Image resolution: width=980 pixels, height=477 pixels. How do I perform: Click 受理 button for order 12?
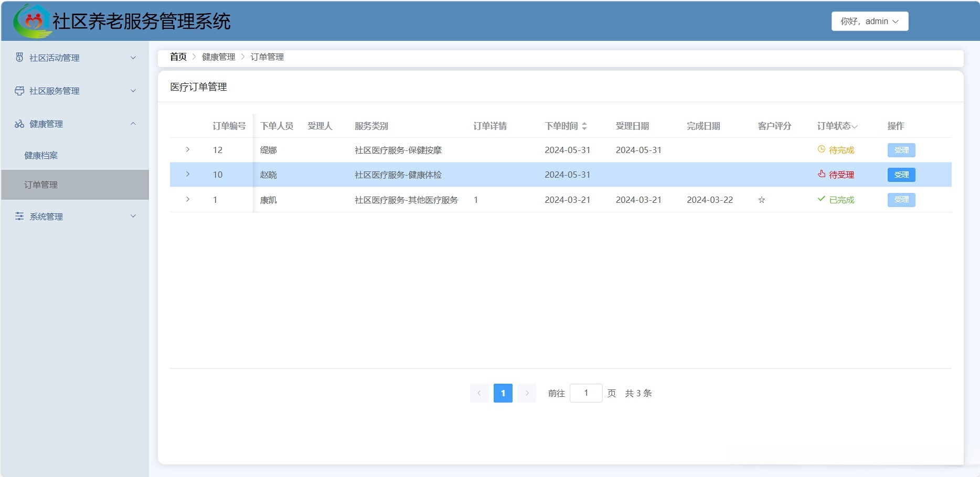[x=901, y=150]
